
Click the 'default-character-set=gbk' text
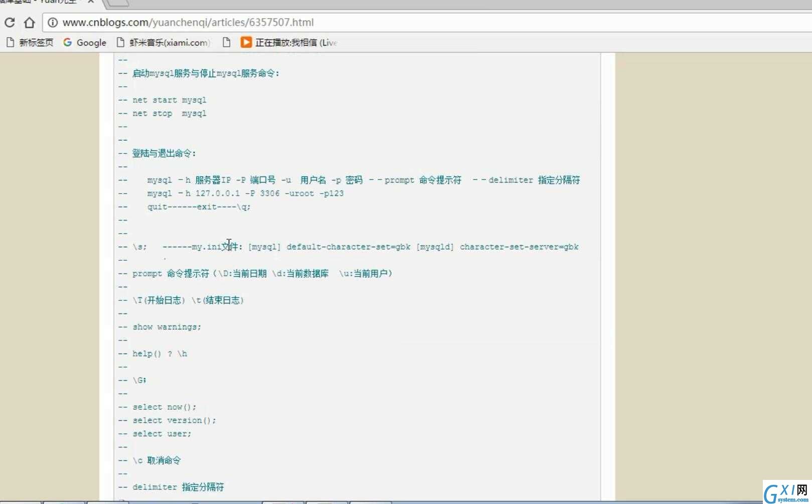(x=349, y=247)
